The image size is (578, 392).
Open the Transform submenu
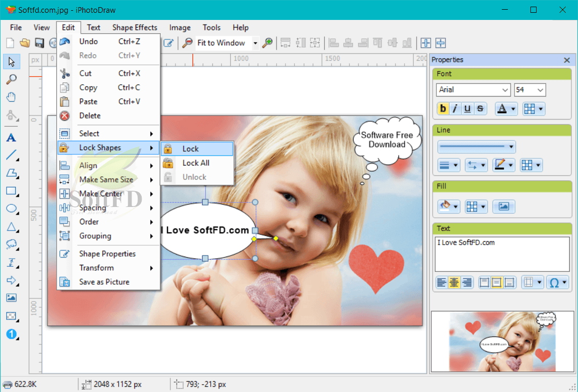click(108, 268)
